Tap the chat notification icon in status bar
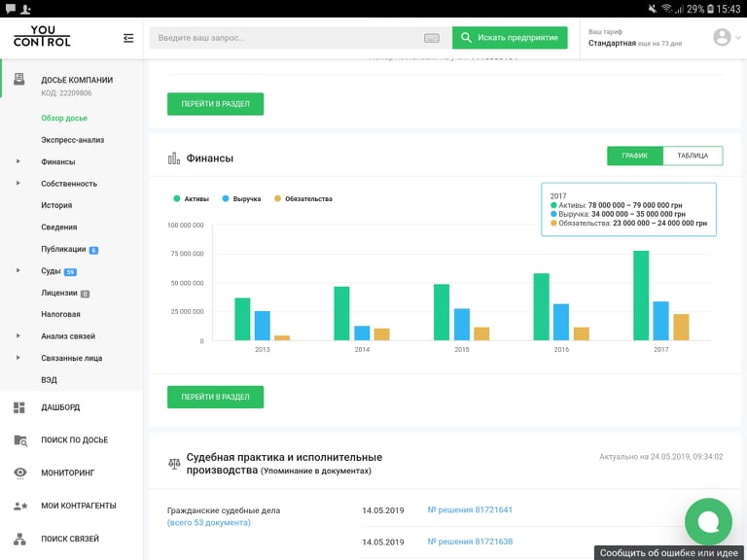 [10, 8]
